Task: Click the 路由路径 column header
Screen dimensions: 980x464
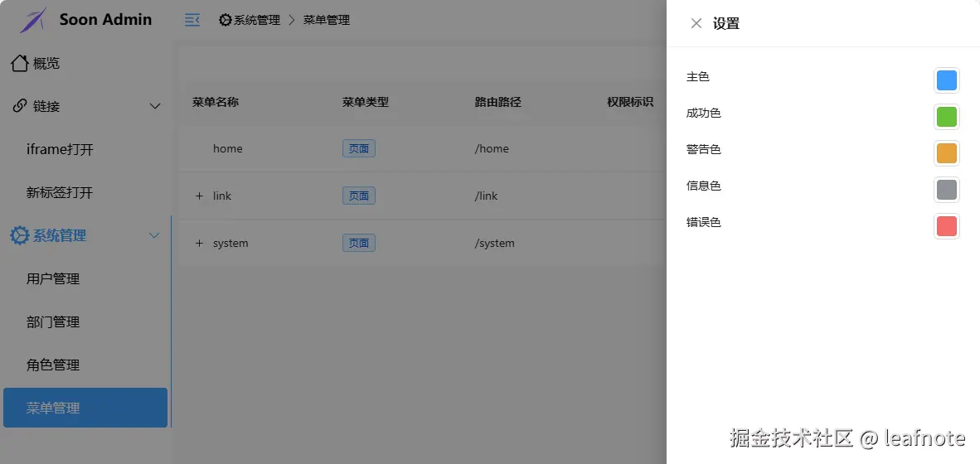Action: click(498, 102)
